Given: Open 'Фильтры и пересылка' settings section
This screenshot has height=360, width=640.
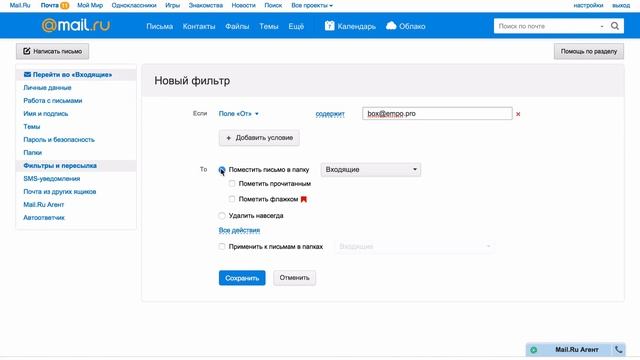Looking at the screenshot, I should click(60, 166).
